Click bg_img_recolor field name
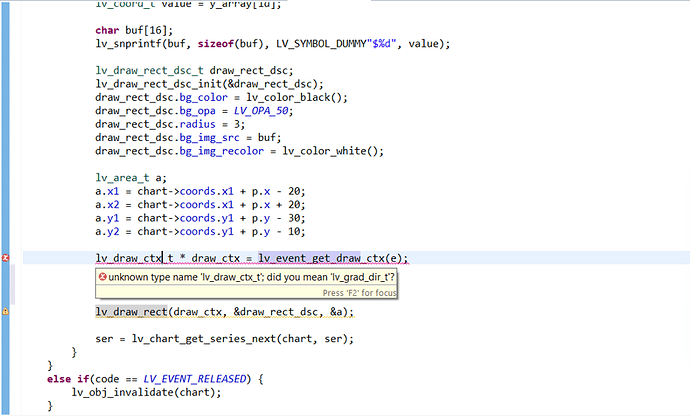The image size is (690, 416). pyautogui.click(x=222, y=151)
